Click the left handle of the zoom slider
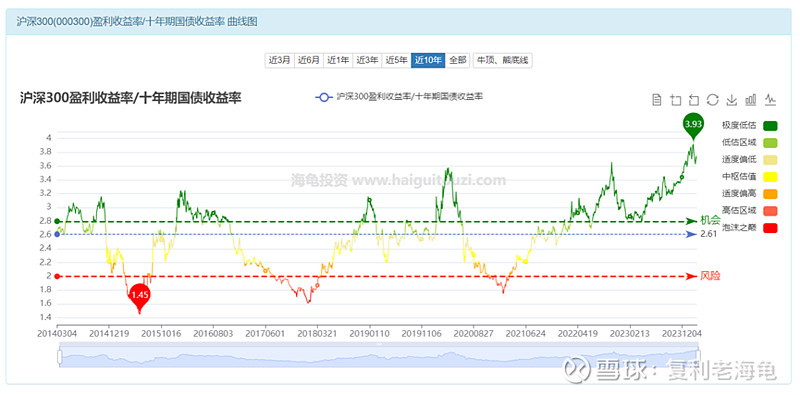Screen dimensions: 800x395 pyautogui.click(x=60, y=356)
